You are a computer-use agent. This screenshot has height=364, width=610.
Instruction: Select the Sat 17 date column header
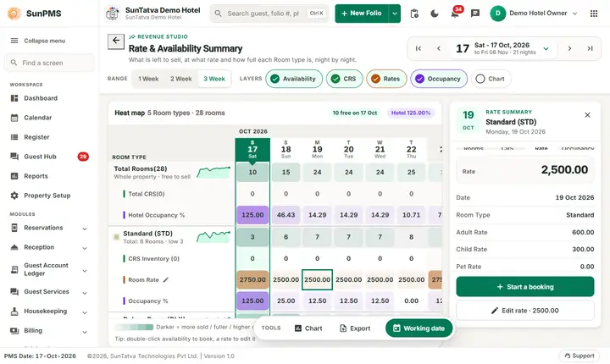click(x=252, y=150)
